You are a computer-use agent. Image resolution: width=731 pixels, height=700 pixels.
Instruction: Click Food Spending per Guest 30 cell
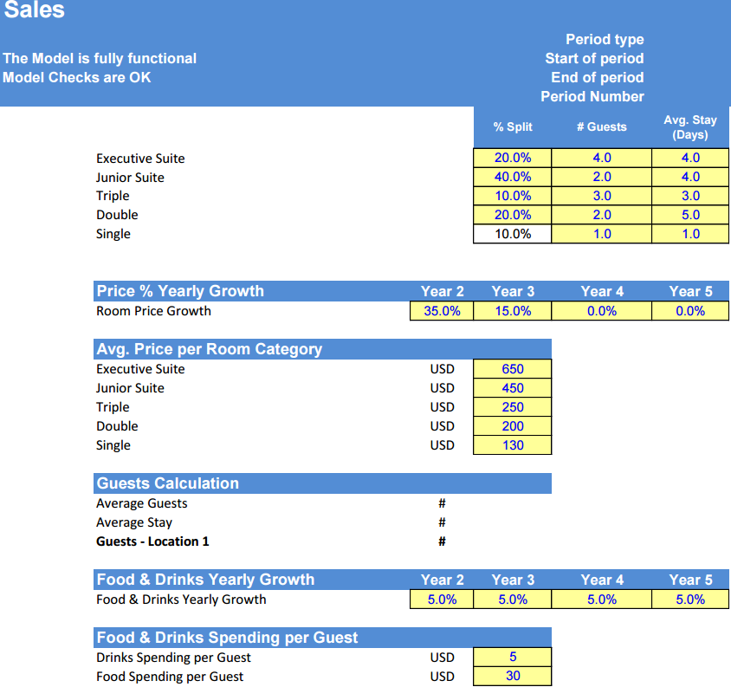pos(513,677)
